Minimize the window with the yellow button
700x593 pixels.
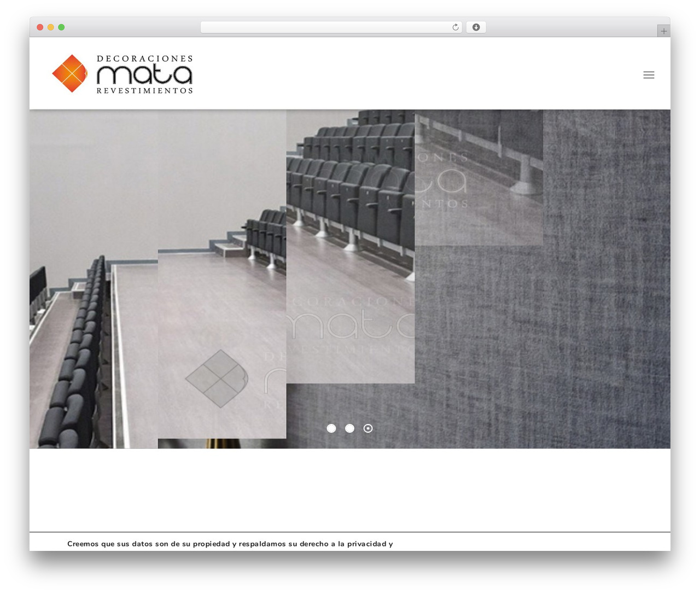pyautogui.click(x=51, y=27)
